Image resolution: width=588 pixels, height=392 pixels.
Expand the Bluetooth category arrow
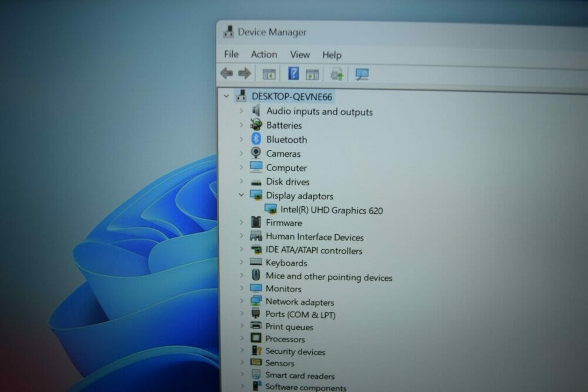[x=242, y=139]
